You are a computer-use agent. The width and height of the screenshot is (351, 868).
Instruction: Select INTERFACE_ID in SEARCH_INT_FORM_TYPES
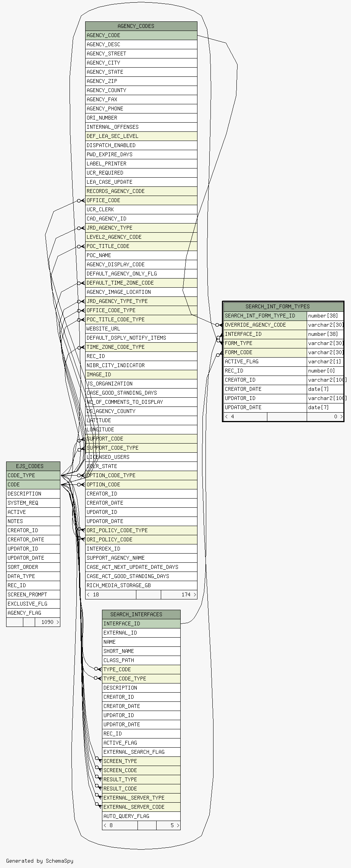[265, 334]
